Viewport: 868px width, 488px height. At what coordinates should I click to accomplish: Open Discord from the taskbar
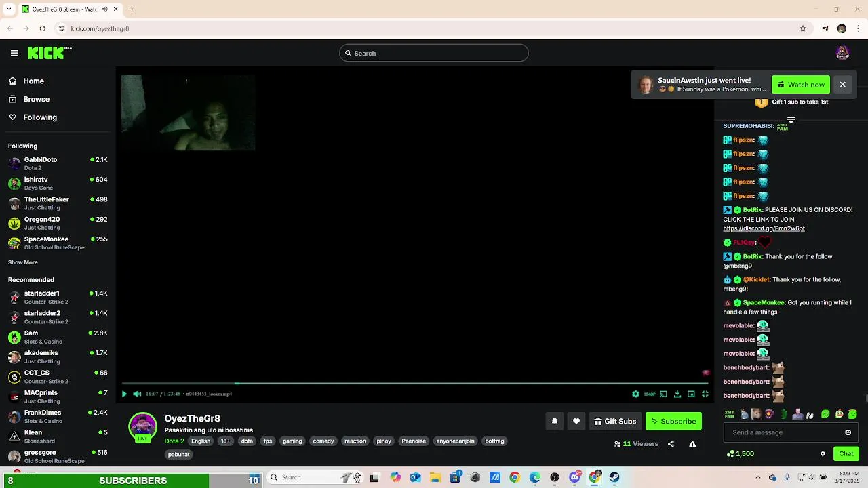click(x=575, y=477)
